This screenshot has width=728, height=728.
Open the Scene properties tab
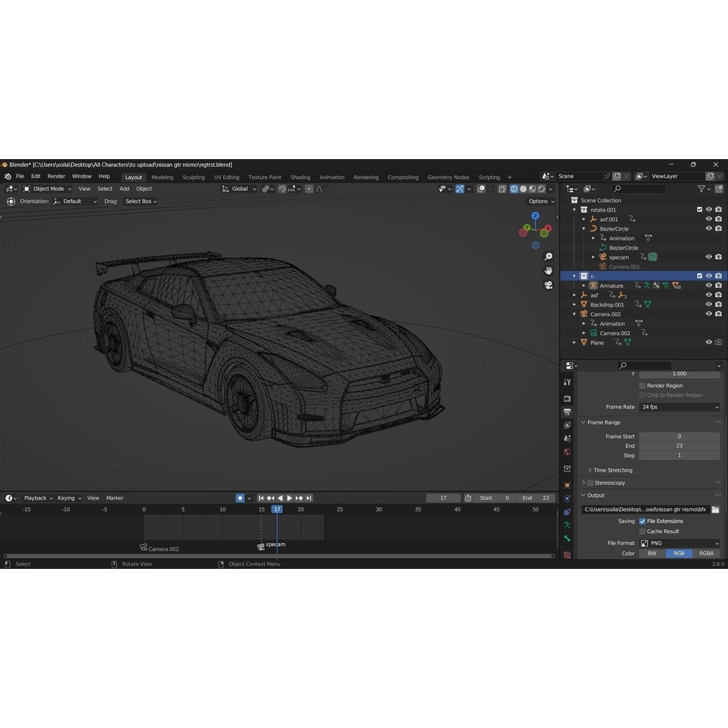[568, 439]
